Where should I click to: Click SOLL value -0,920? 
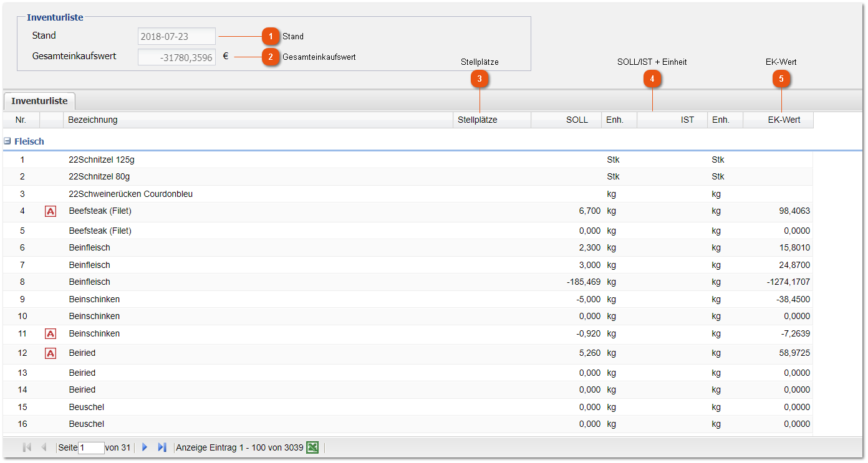click(x=588, y=334)
